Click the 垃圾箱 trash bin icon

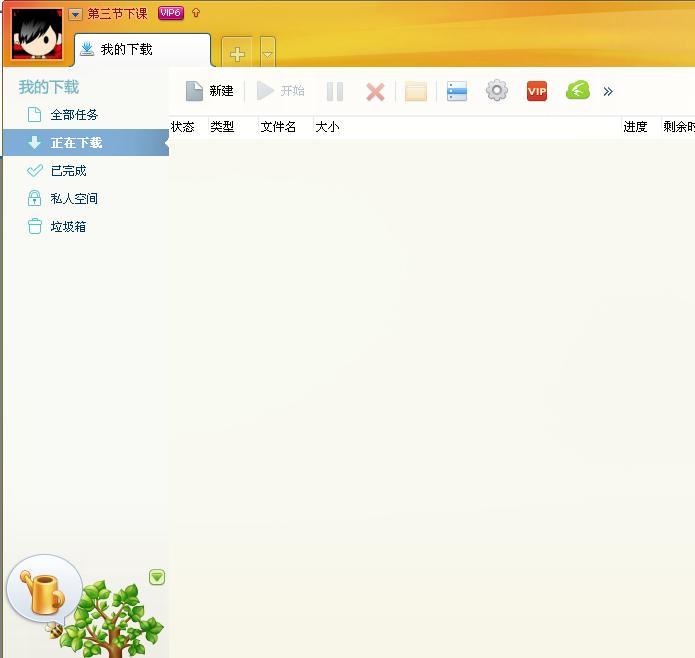[35, 226]
